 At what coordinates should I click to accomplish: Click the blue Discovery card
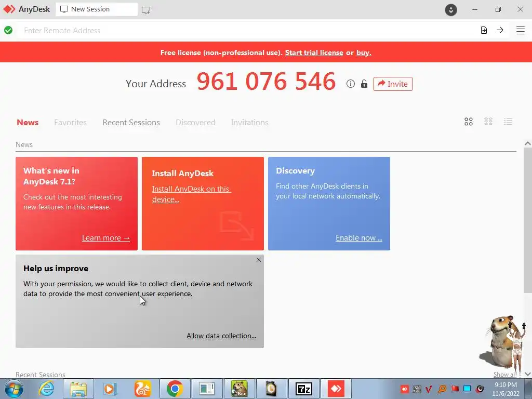(x=329, y=204)
